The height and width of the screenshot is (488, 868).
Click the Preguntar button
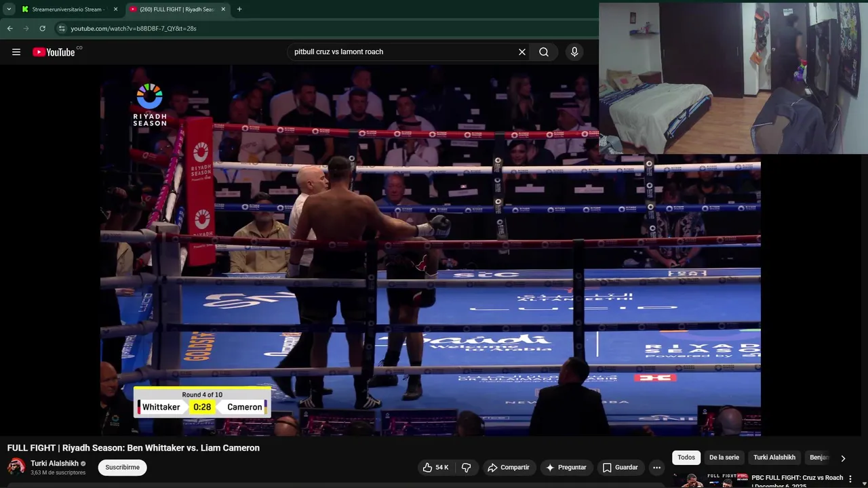pyautogui.click(x=566, y=468)
